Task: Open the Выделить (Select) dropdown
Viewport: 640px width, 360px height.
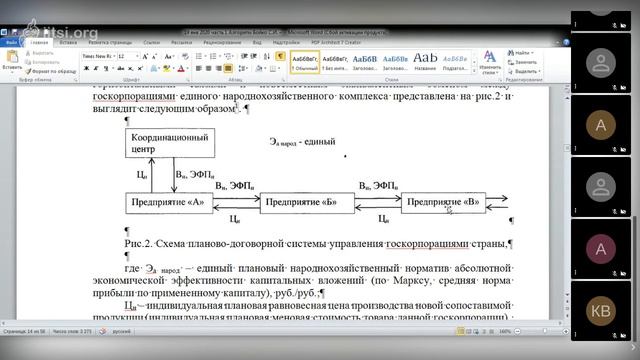Action: tap(524, 71)
